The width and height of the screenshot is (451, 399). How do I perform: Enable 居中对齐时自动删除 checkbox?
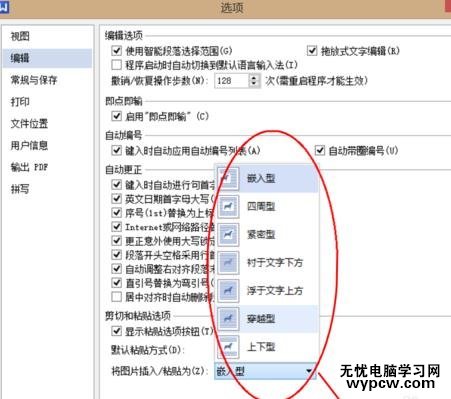click(116, 297)
